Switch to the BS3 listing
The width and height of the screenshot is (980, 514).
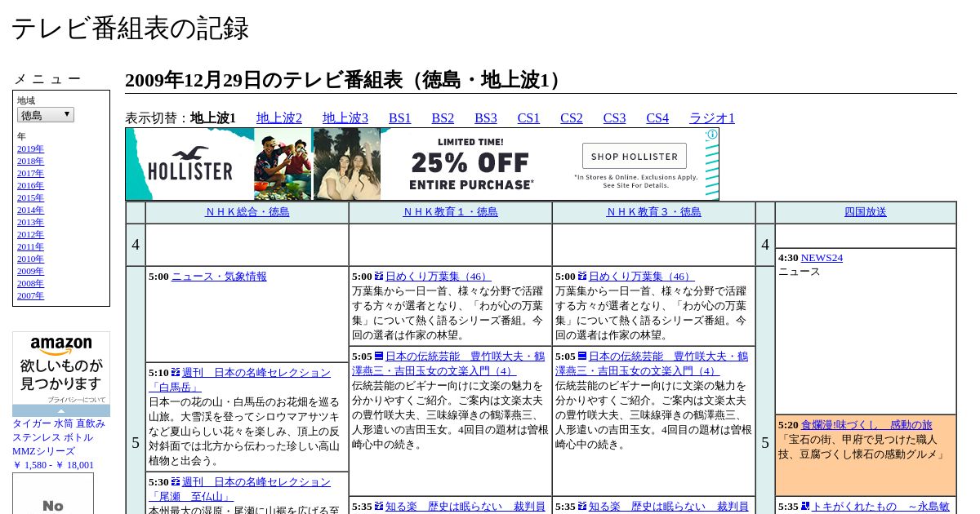click(x=486, y=118)
